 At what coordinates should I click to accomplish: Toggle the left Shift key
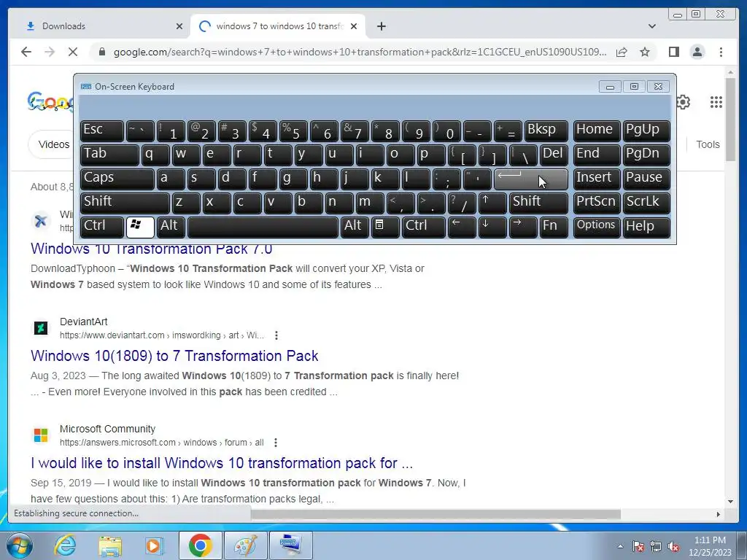coord(125,203)
